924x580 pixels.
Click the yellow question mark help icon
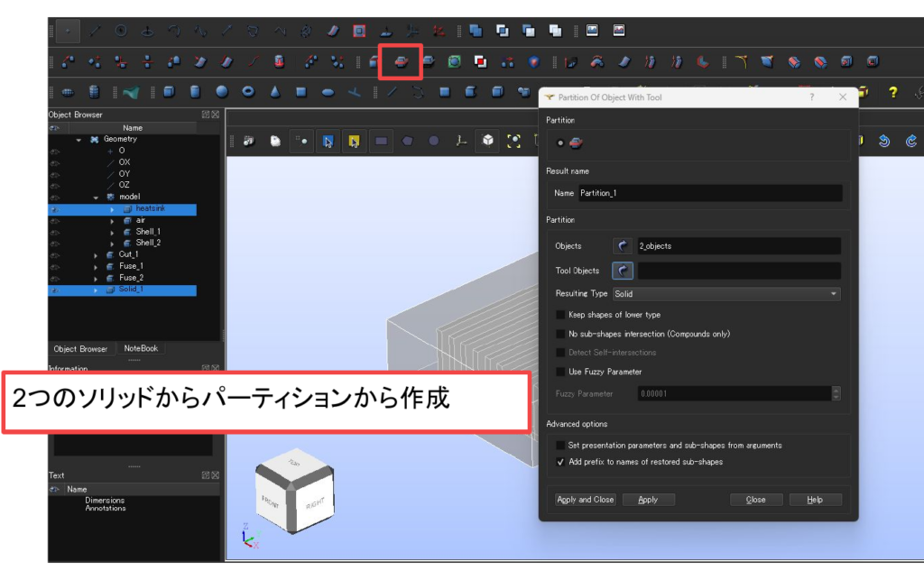[x=892, y=92]
